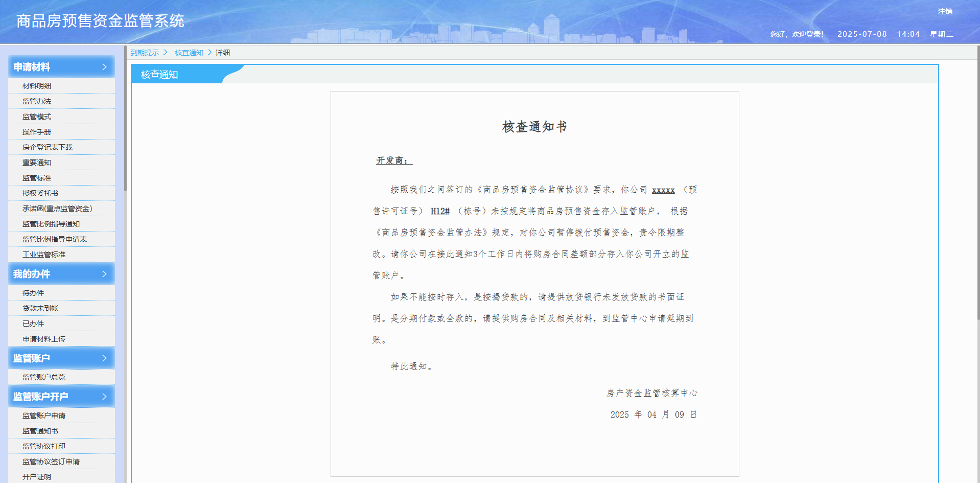Open 授权委托书 menu item

[x=40, y=193]
